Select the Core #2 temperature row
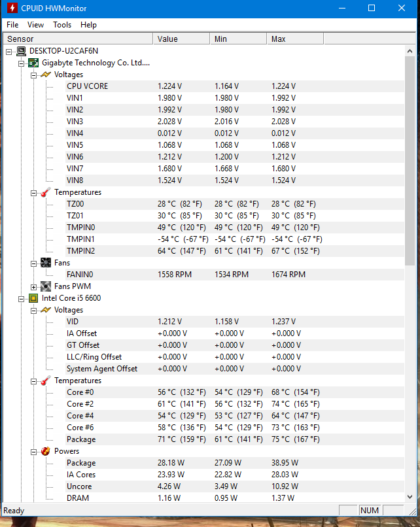The width and height of the screenshot is (420, 527). click(235, 404)
